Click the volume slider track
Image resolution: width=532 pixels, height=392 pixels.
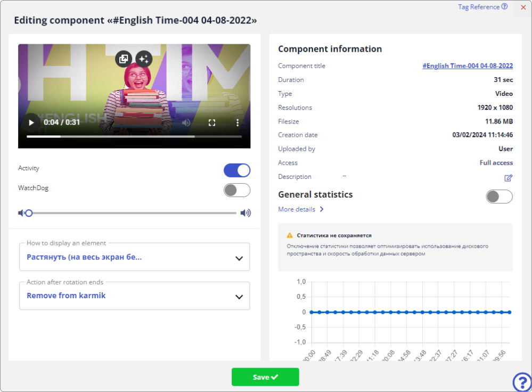click(133, 213)
